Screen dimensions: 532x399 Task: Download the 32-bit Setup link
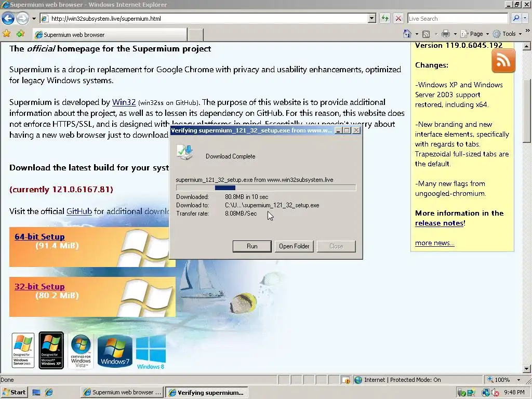39,287
